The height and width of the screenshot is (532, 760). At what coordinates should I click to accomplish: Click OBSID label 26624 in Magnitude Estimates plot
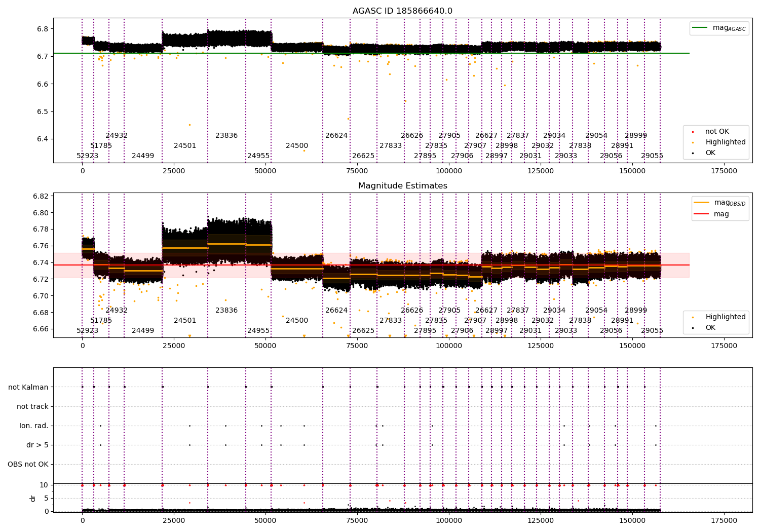tap(336, 311)
